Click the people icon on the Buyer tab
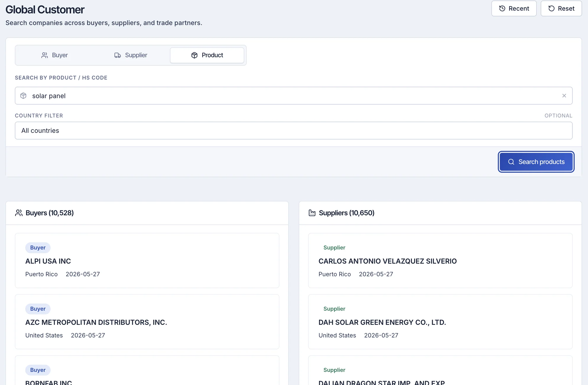The image size is (588, 385). [x=45, y=55]
